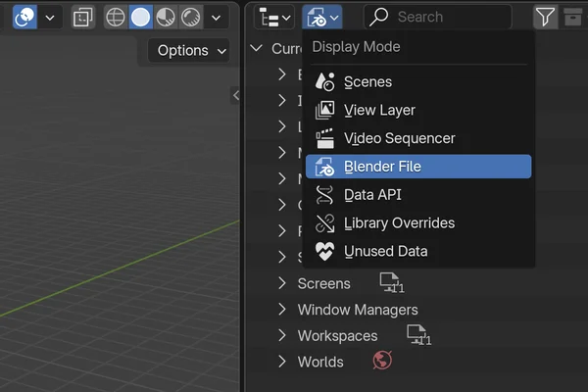Toggle X-ray mode icon

click(84, 17)
